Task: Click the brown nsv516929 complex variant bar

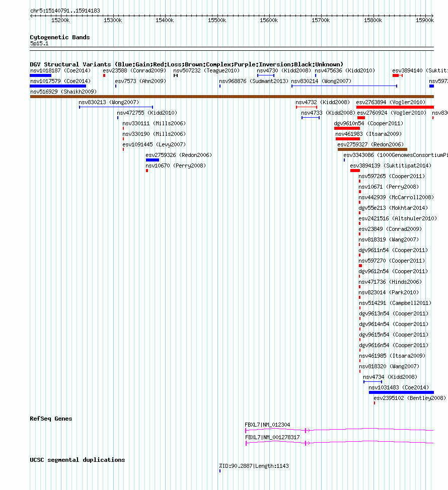Action: point(232,97)
